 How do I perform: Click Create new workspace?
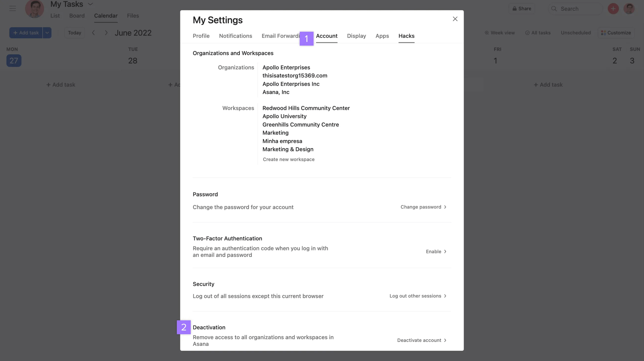(289, 159)
